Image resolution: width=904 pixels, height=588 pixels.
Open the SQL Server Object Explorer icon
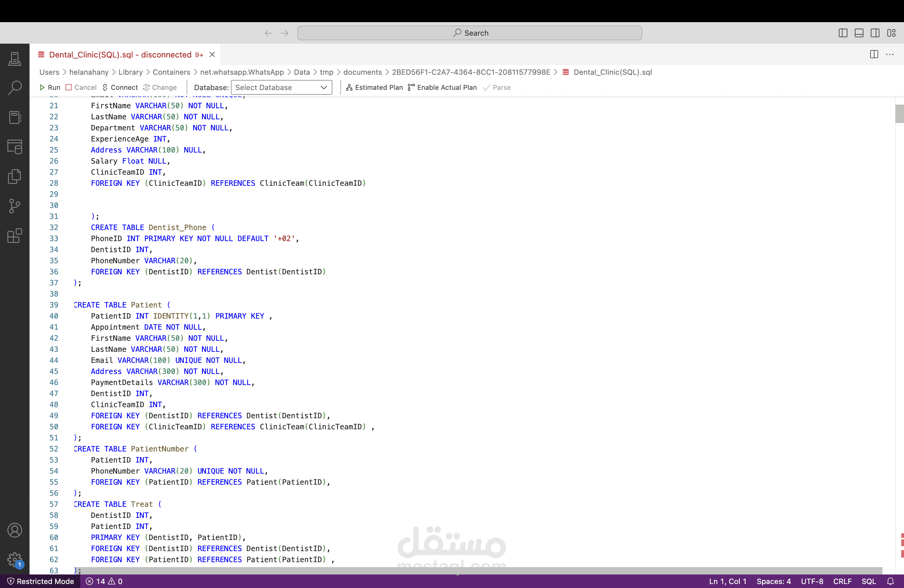pyautogui.click(x=14, y=147)
